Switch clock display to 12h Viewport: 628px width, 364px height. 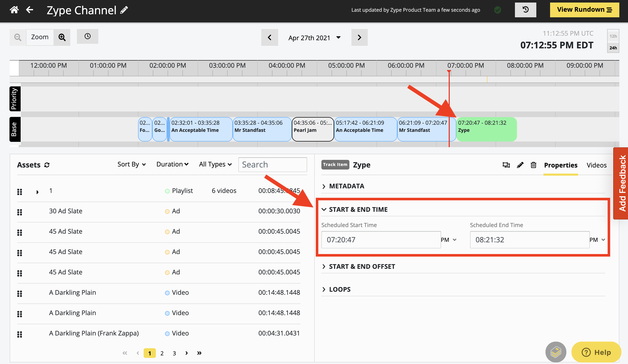(613, 36)
